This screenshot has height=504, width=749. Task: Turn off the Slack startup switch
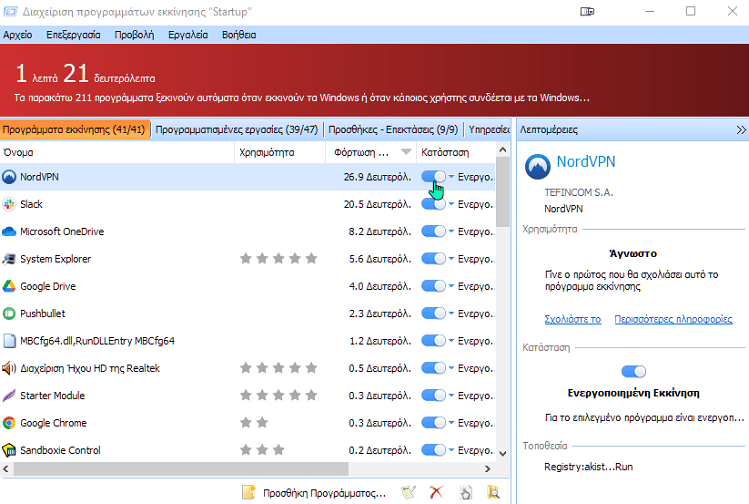(433, 204)
